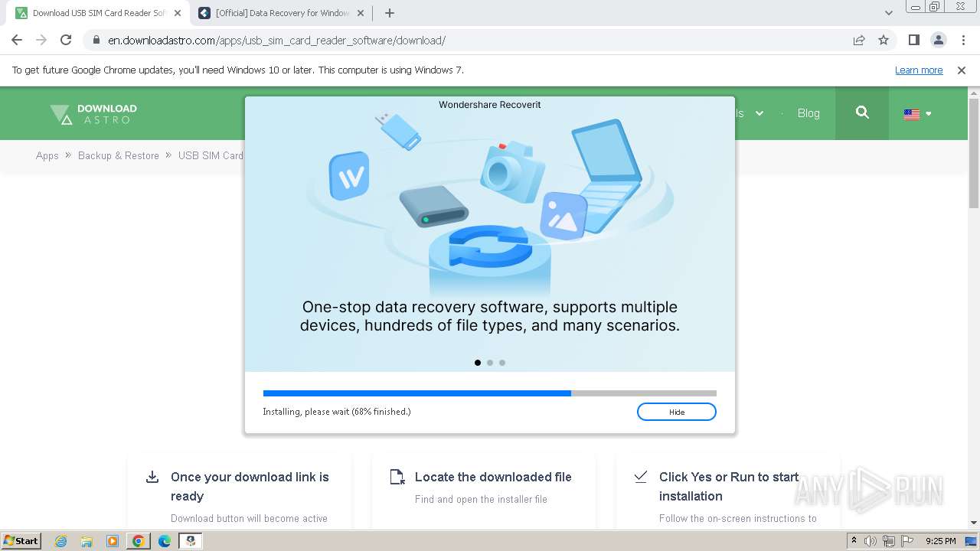Switch to Chrome in taskbar
The height and width of the screenshot is (551, 980).
[x=139, y=541]
